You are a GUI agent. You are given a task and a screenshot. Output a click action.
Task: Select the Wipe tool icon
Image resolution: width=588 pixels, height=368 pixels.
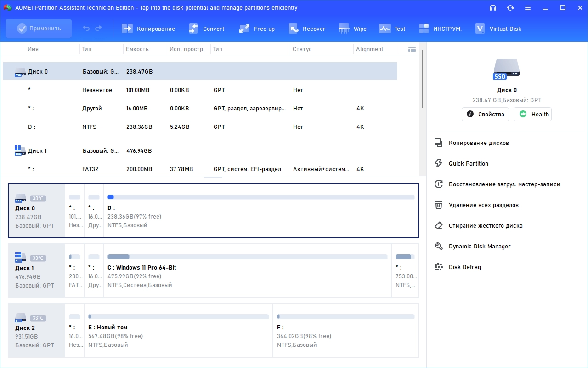344,29
